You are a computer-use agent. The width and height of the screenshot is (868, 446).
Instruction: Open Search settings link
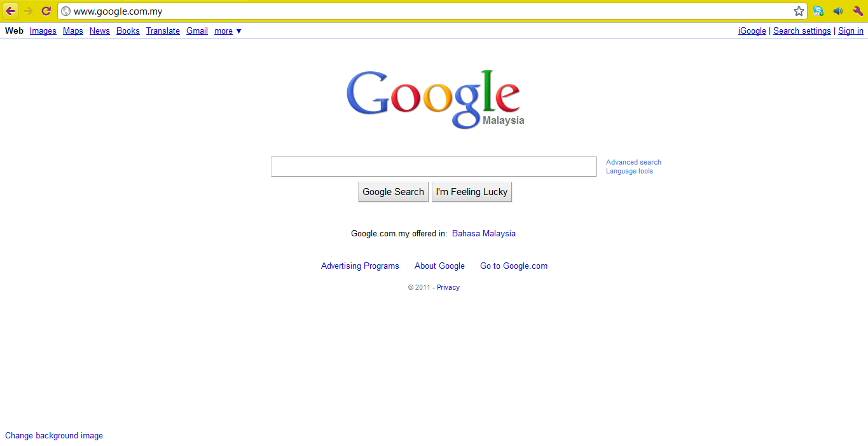click(x=802, y=30)
